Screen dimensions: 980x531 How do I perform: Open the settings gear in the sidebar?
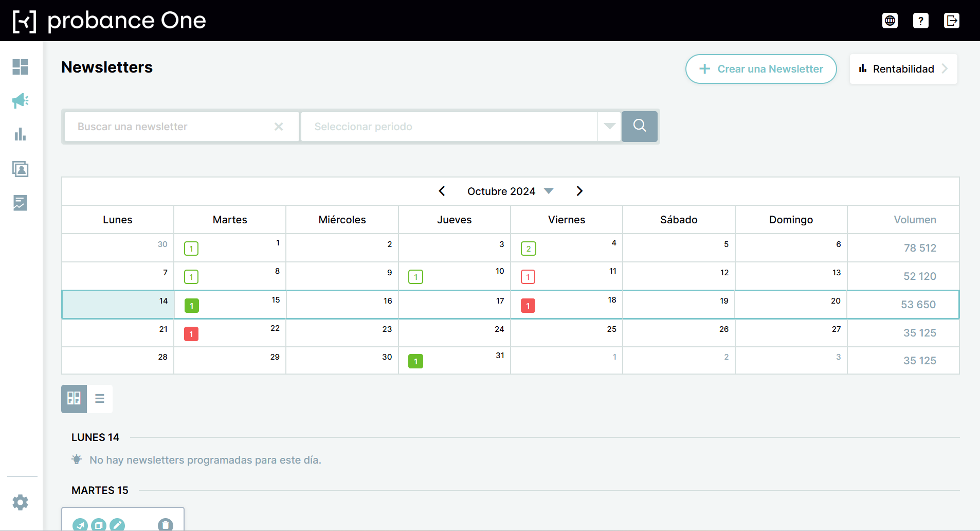20,502
